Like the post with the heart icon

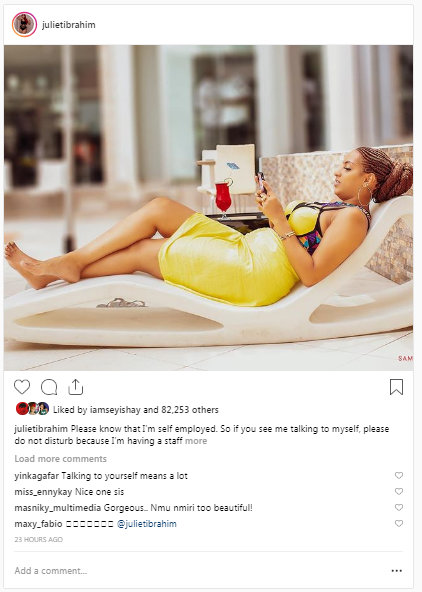click(22, 387)
